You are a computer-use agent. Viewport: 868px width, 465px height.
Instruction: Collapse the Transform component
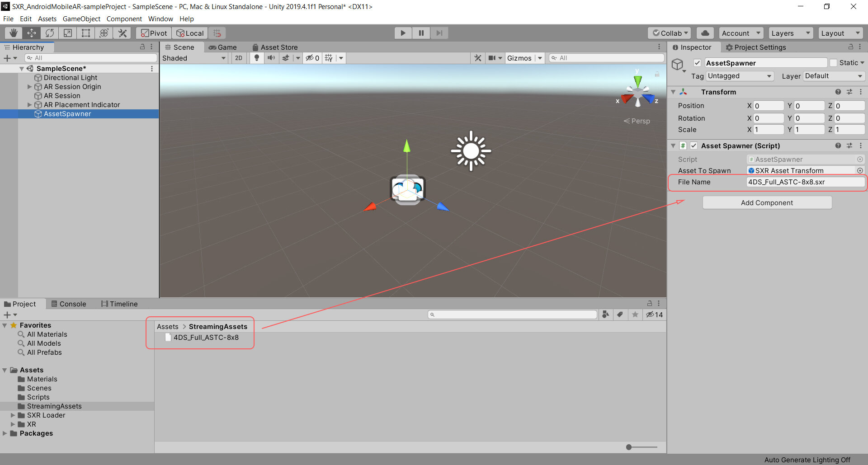pyautogui.click(x=673, y=92)
